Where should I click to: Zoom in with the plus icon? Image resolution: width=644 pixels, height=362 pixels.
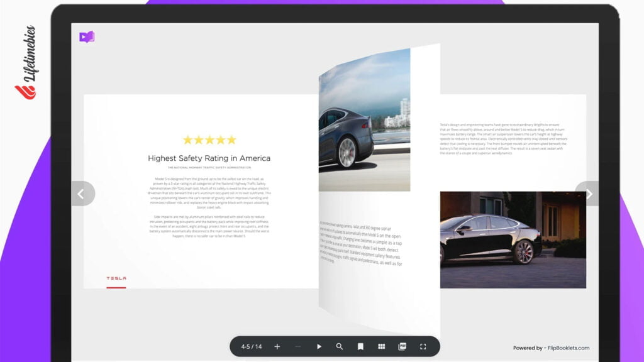277,346
